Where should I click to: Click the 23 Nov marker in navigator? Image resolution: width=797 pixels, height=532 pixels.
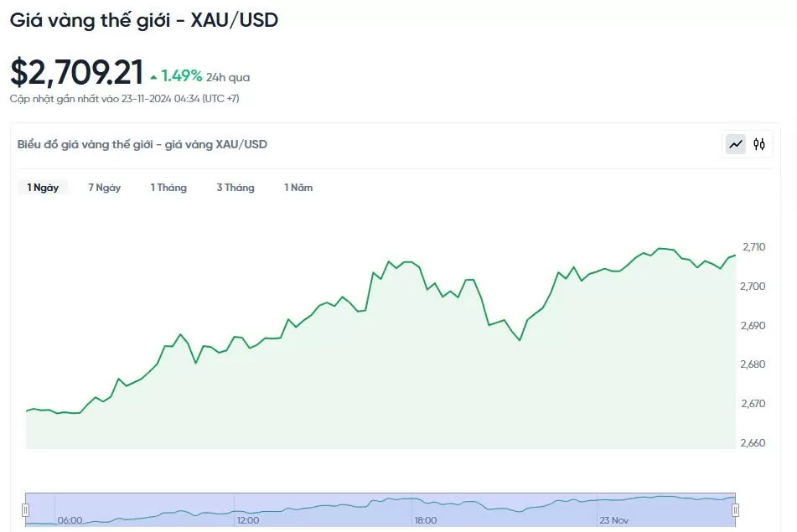[x=613, y=520]
